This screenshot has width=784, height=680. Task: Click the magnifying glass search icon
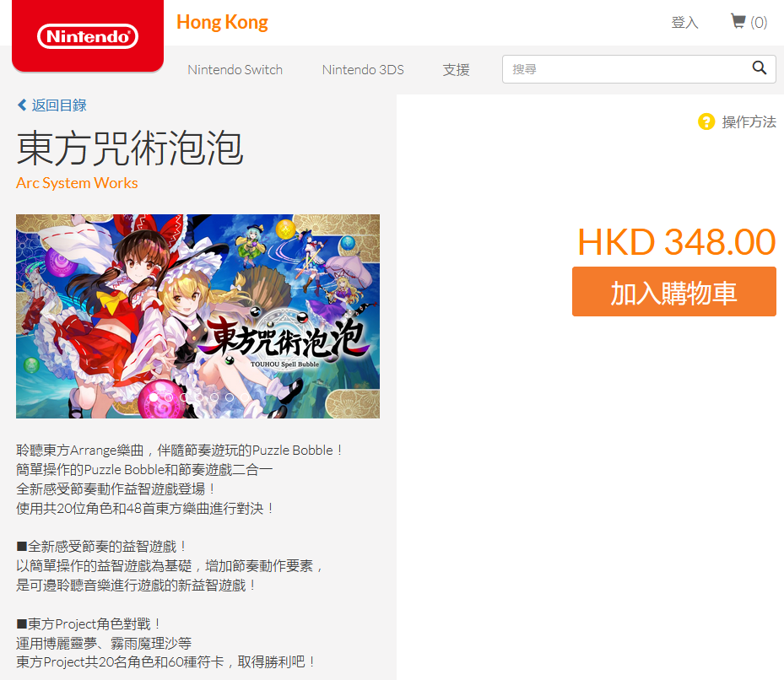click(x=759, y=68)
